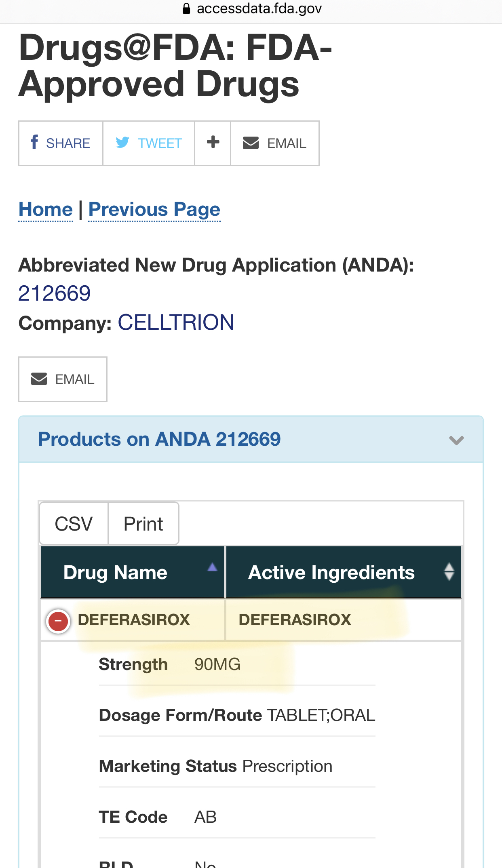This screenshot has height=868, width=502.
Task: Select the DEFERASIROX active ingredient cell
Action: tap(295, 620)
